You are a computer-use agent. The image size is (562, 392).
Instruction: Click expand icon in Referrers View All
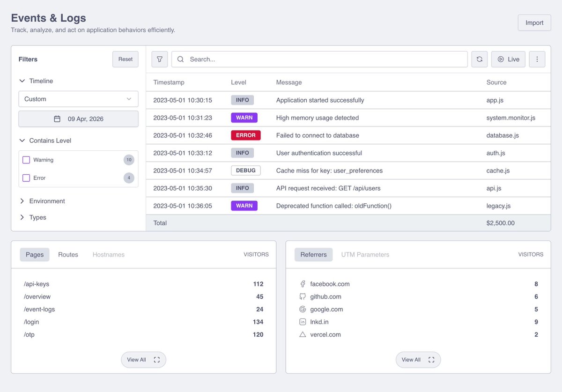(431, 360)
